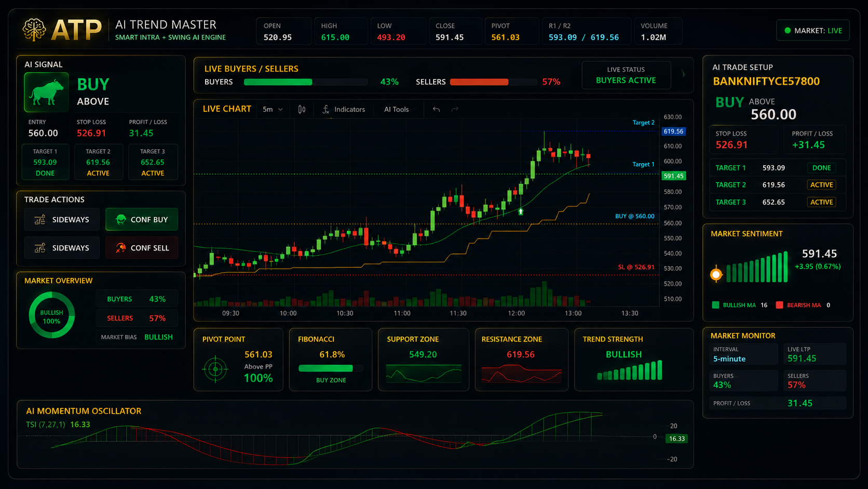Click the Target 1 593.09 DONE card
Screen dimensions: 868x489
click(x=45, y=162)
